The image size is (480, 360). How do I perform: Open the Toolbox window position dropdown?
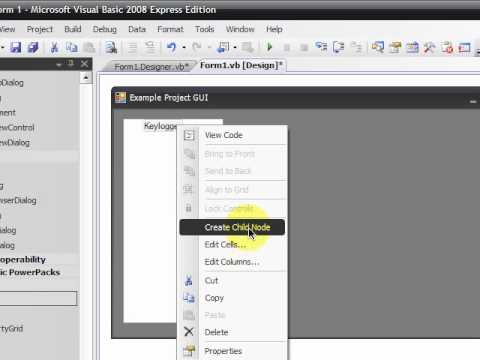pyautogui.click(x=59, y=64)
